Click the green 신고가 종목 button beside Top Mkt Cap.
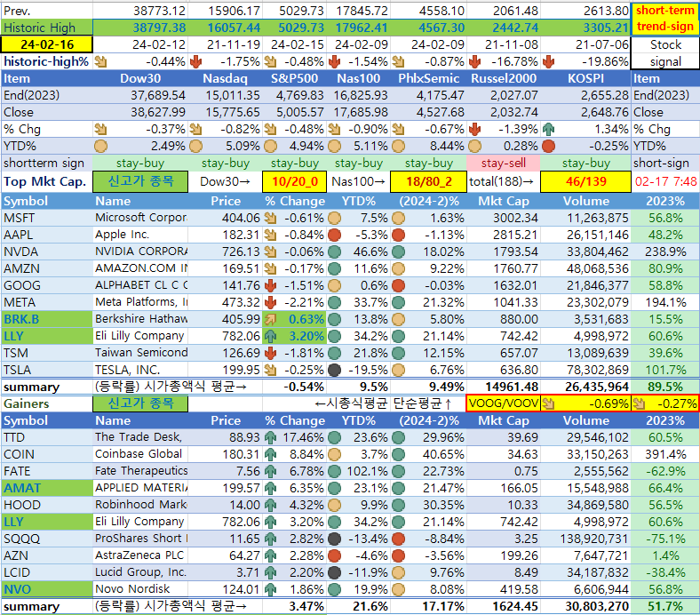Viewport: 700px width, 615px height. pyautogui.click(x=140, y=182)
